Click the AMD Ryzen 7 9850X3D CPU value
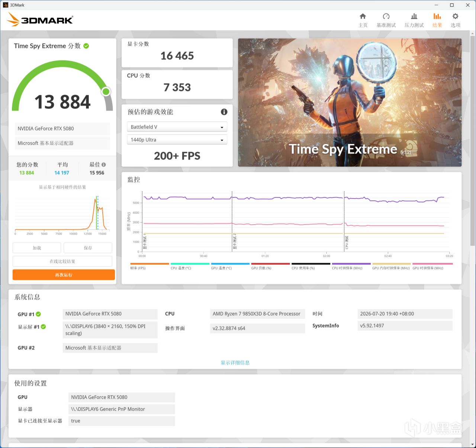 point(257,314)
